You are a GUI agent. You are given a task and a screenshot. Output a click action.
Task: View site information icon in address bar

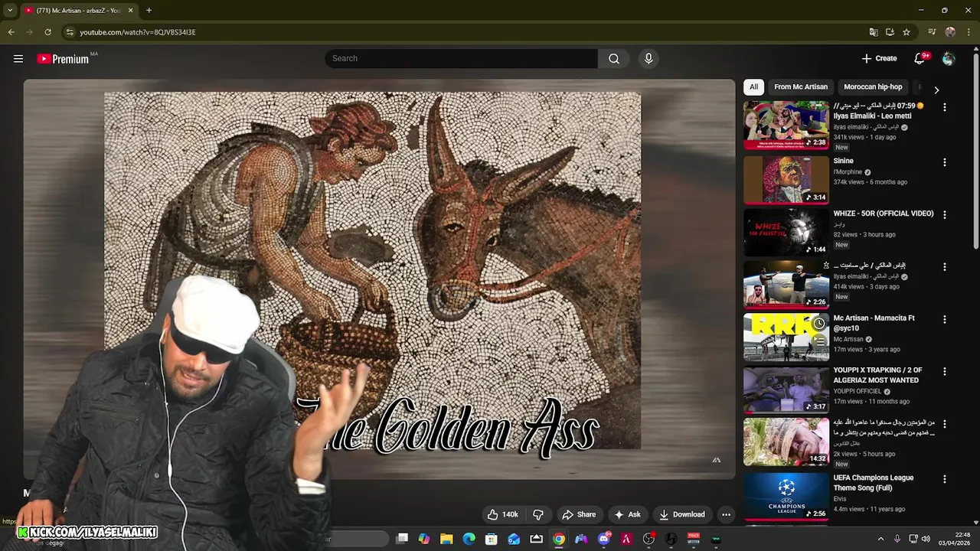(70, 32)
